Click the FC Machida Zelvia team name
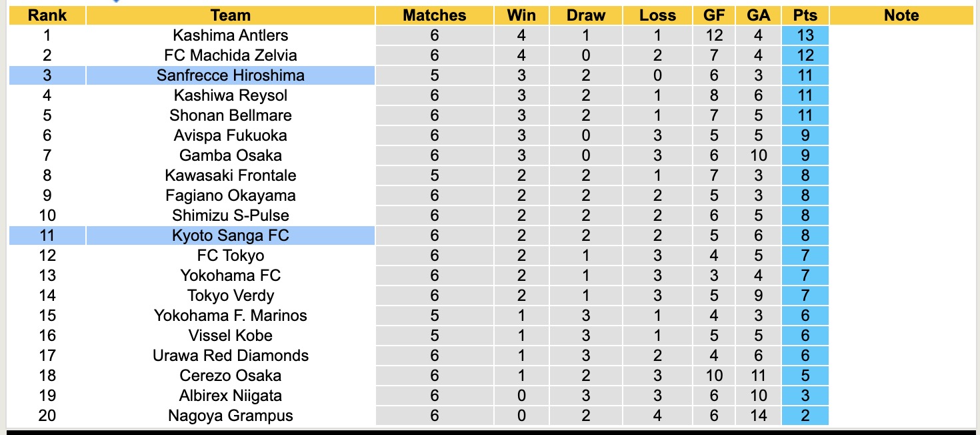Screen dimensions: 980x435 tap(230, 55)
